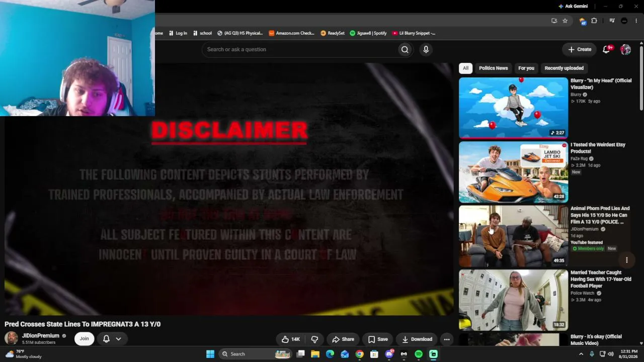Open the YouTube account avatar menu

[625, 49]
